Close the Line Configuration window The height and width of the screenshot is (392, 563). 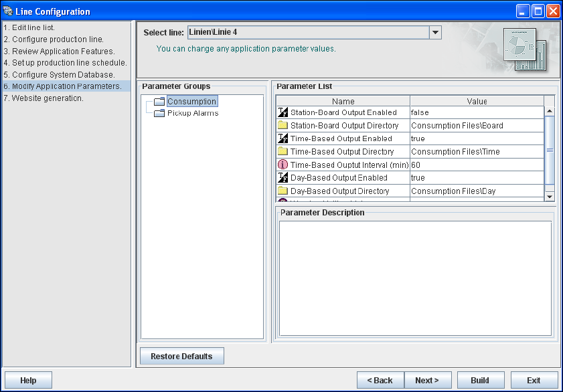pos(552,11)
